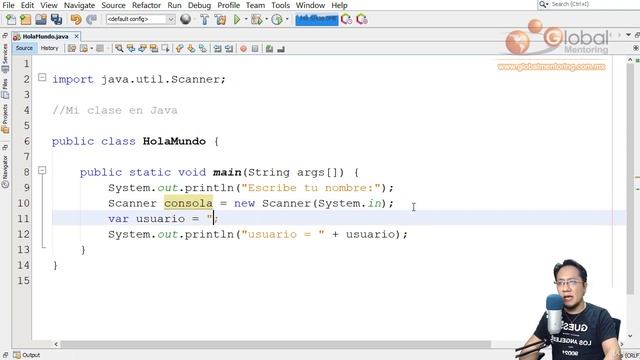
Task: Click the Build Project hammer icon
Action: (204, 19)
